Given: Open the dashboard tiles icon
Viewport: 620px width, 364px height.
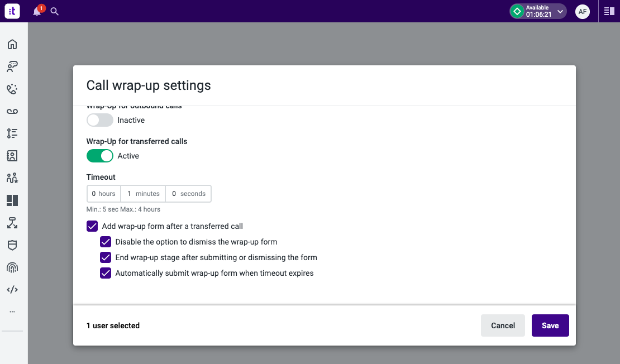Looking at the screenshot, I should pos(12,200).
